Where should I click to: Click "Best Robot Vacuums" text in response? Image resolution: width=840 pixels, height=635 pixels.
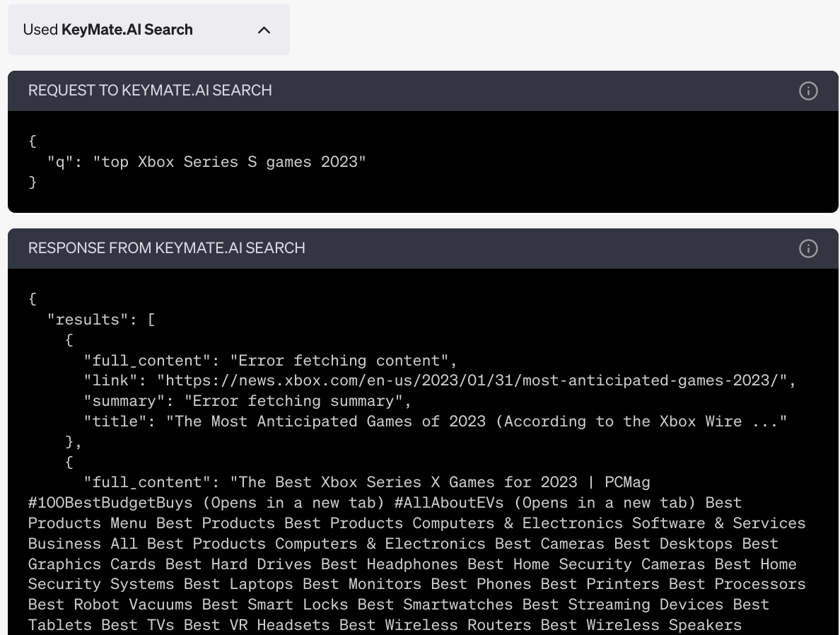point(110,605)
